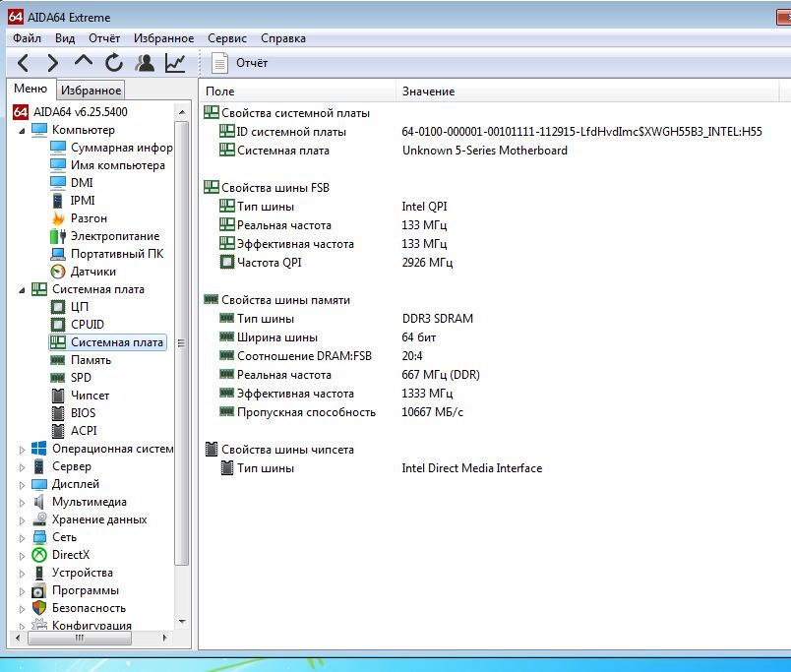Open the Датчики sensor item
791x672 pixels.
pyautogui.click(x=92, y=272)
